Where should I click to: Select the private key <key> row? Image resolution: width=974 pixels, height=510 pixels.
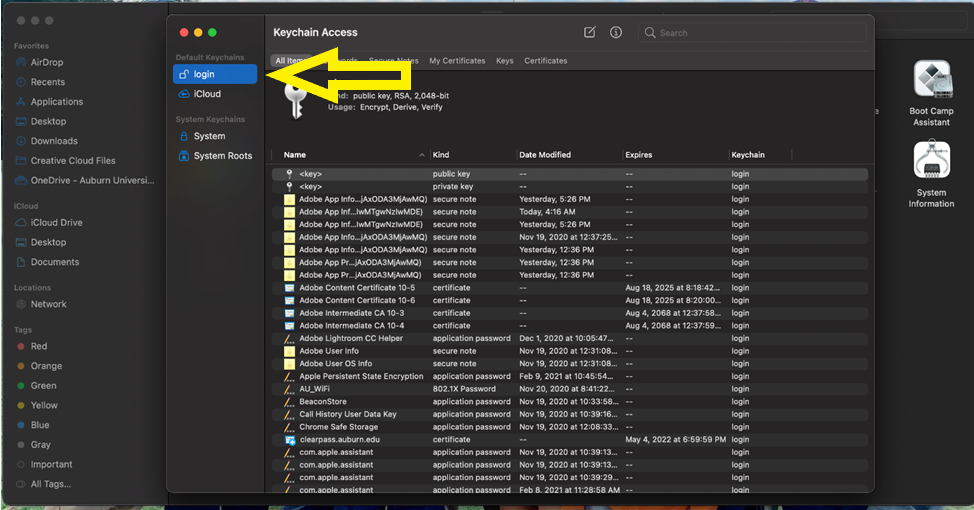click(570, 186)
